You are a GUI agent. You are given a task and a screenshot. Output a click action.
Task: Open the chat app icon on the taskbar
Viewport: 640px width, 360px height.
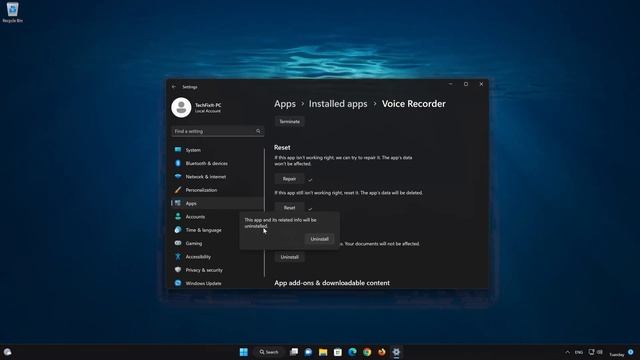pyautogui.click(x=308, y=352)
